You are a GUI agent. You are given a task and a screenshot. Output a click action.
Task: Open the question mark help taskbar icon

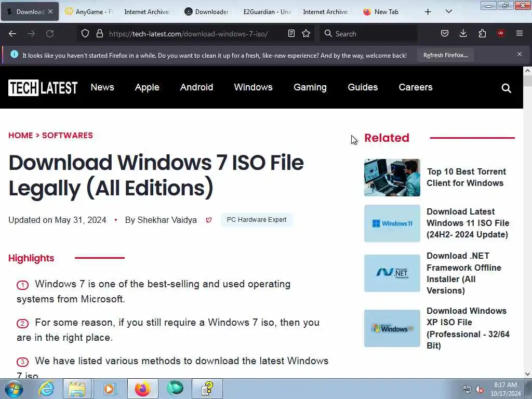[207, 389]
